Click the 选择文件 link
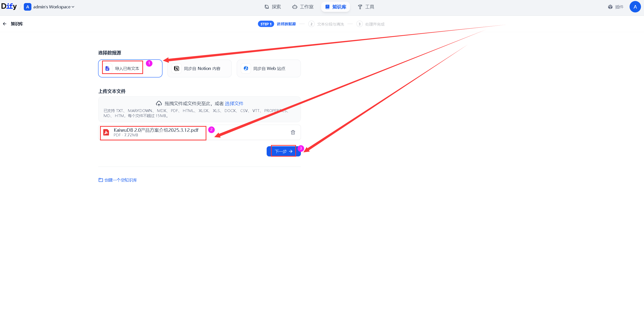This screenshot has width=644, height=312. click(234, 103)
